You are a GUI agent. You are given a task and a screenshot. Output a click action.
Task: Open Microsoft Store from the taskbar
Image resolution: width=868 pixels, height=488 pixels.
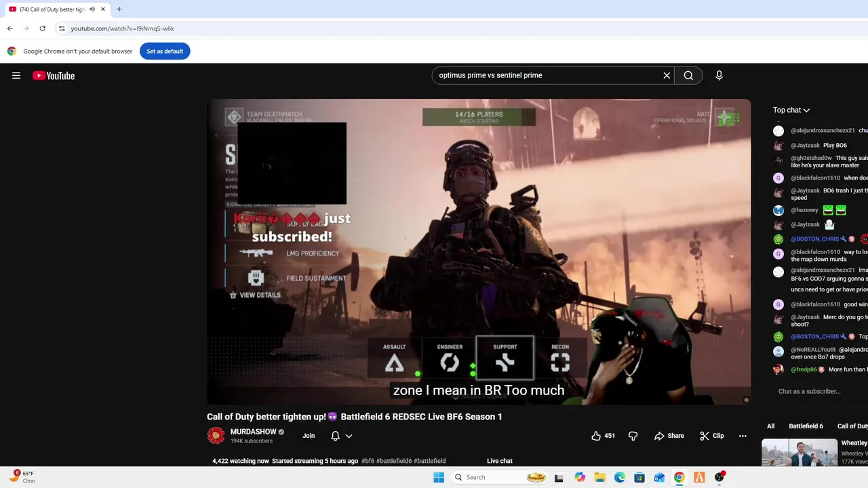[x=639, y=477]
